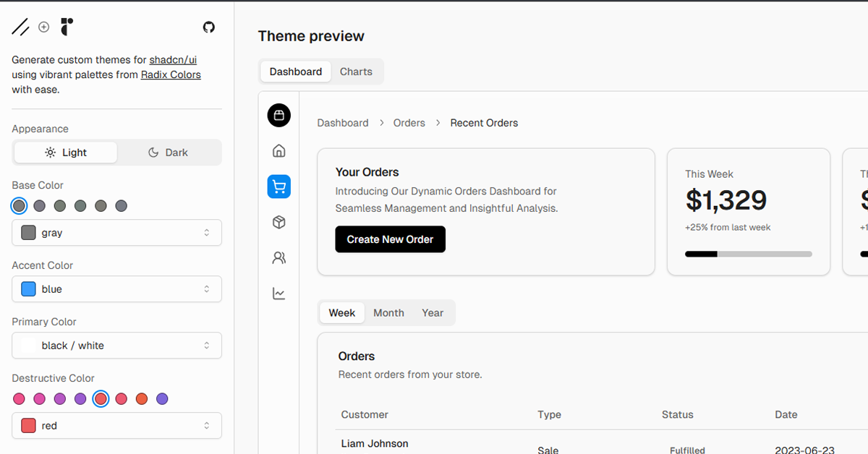Follow the Radix Colors link
Screen dimensions: 868x454
pyautogui.click(x=171, y=74)
